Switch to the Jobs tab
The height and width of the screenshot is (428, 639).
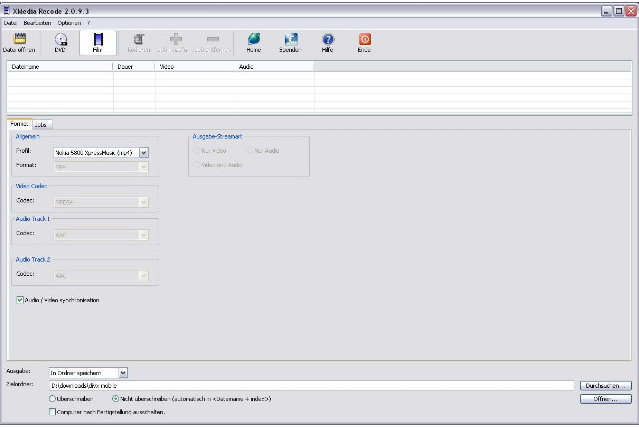click(42, 125)
